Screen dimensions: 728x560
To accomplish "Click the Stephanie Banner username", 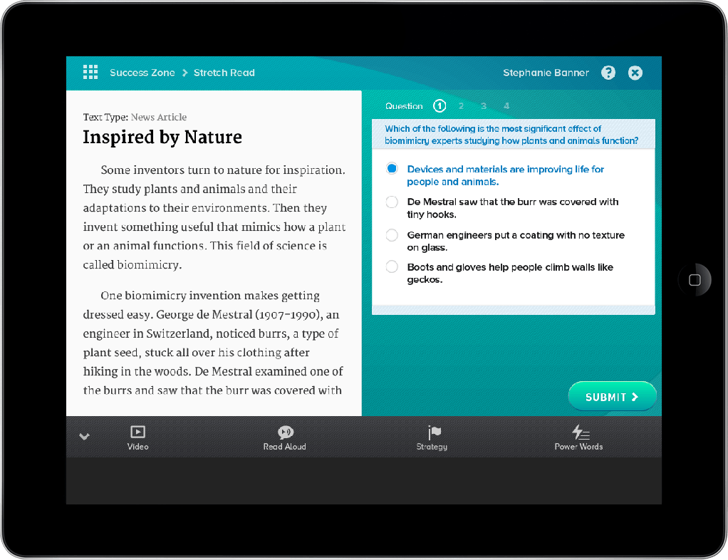I will tap(546, 73).
